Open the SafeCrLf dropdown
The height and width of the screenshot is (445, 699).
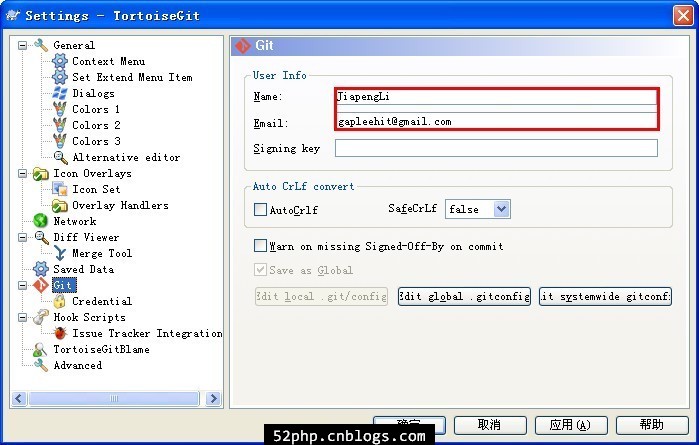501,209
